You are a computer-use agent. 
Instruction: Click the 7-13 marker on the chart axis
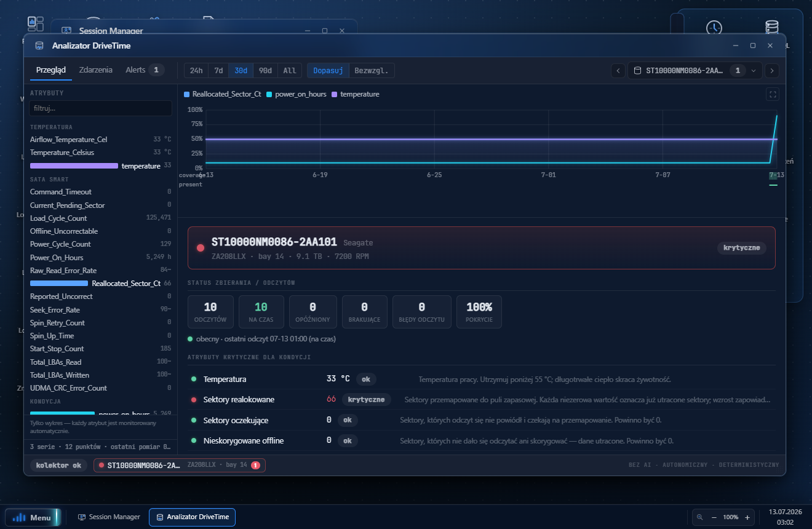pyautogui.click(x=776, y=175)
